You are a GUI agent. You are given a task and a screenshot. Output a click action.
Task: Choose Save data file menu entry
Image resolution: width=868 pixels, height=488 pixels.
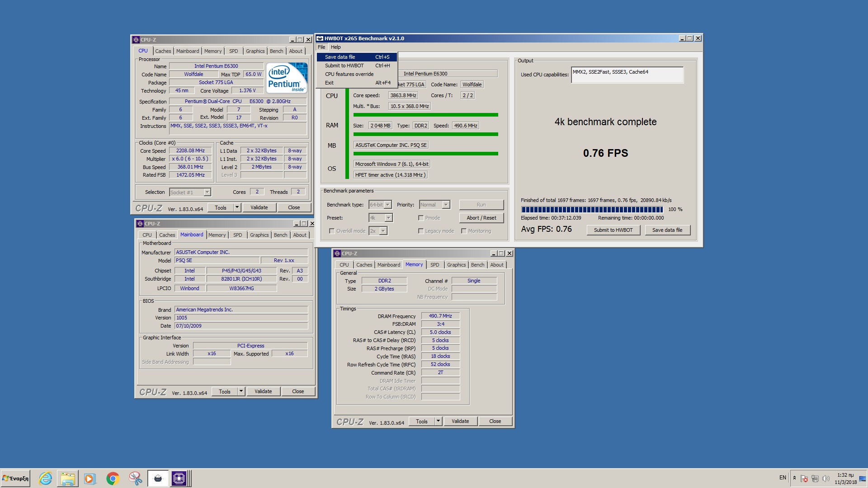click(357, 57)
